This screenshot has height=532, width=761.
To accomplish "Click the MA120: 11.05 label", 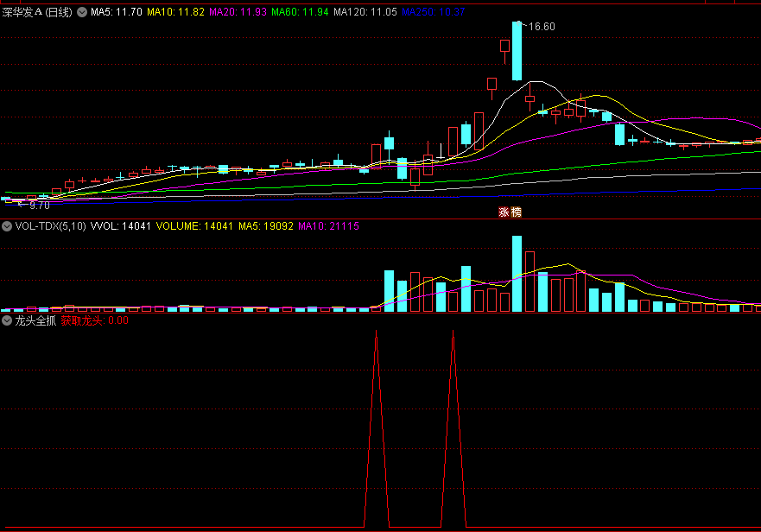I will [365, 12].
